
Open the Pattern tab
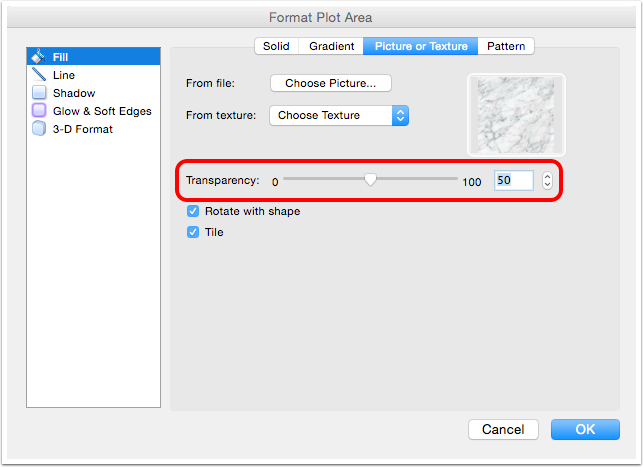[x=506, y=46]
